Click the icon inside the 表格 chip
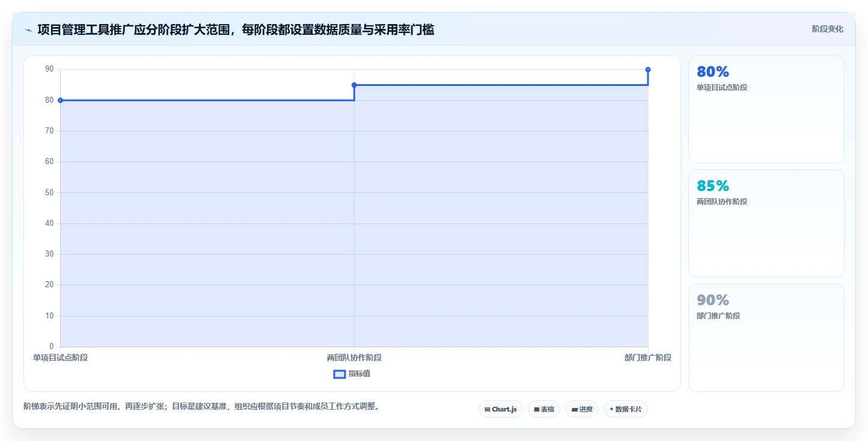868x441 pixels. (x=536, y=410)
